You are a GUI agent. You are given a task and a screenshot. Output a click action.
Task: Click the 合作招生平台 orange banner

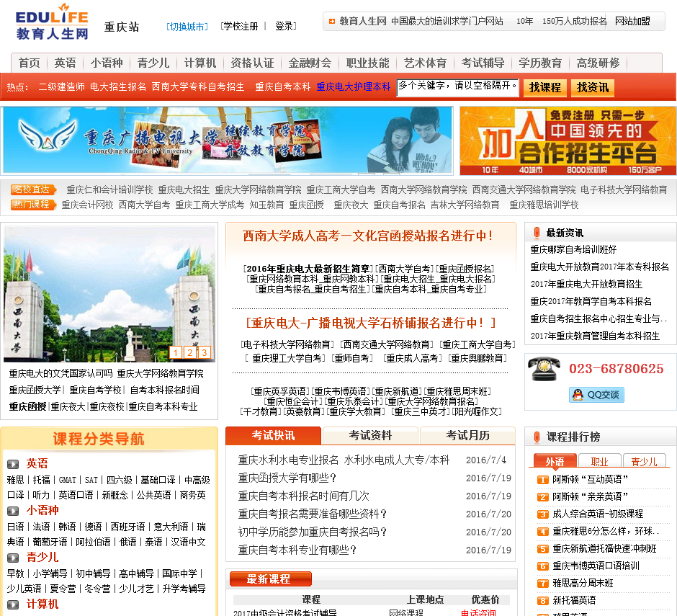[568, 140]
